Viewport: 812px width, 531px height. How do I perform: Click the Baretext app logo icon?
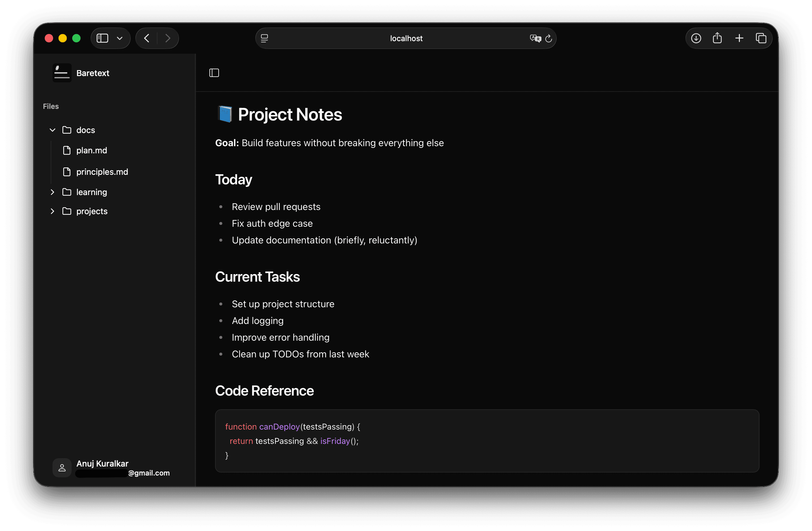[62, 73]
